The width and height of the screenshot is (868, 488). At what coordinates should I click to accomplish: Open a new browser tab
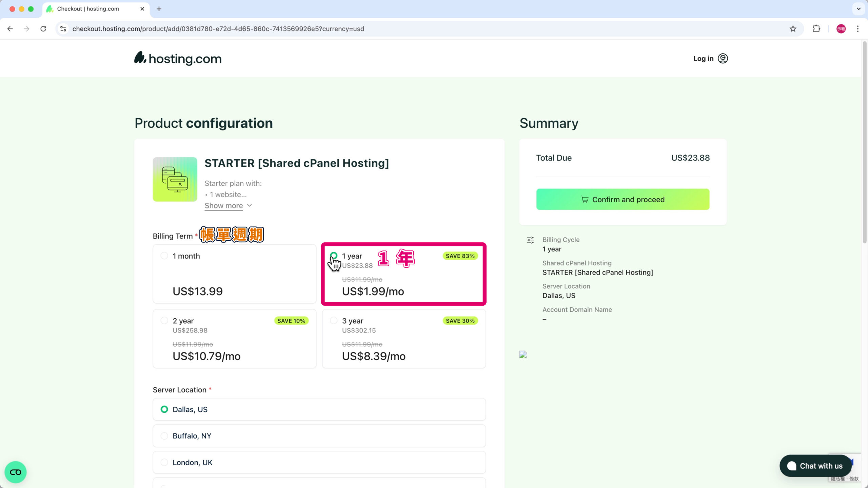click(159, 9)
